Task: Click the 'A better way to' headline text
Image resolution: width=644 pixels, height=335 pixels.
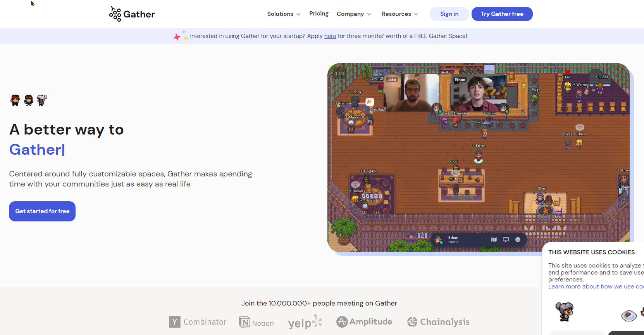Action: (x=67, y=130)
